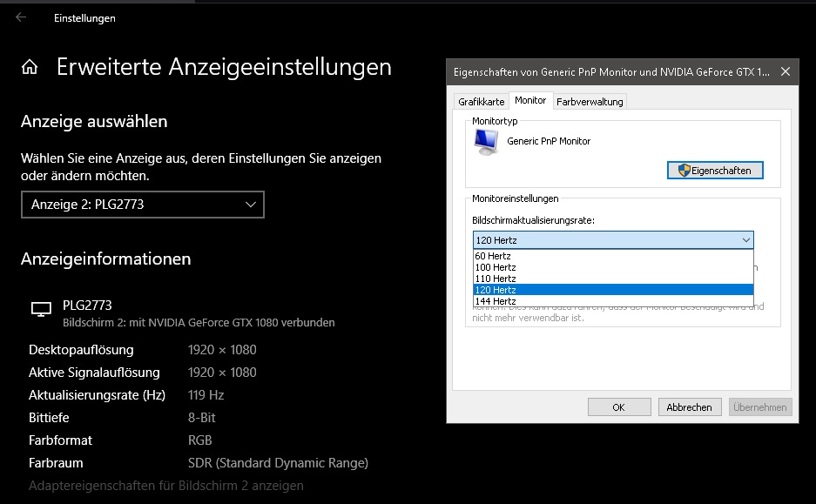
Task: Open the Farbverwaltung tab
Action: (x=590, y=102)
